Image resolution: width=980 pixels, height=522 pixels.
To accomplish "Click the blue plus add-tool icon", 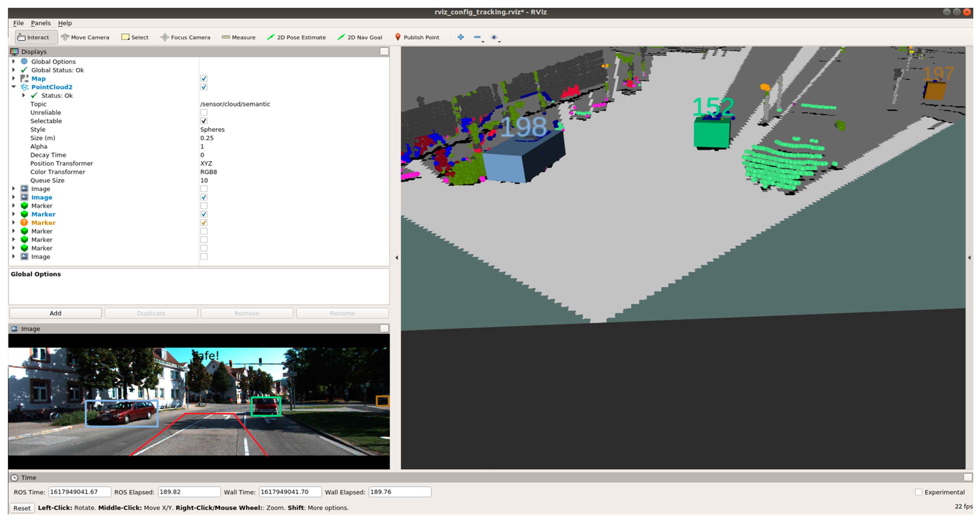I will [x=461, y=37].
